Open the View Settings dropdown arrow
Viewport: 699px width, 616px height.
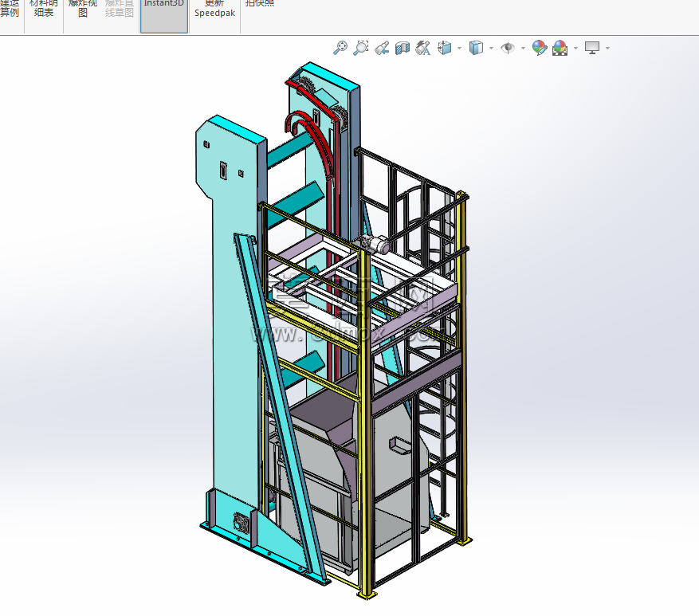[x=607, y=48]
